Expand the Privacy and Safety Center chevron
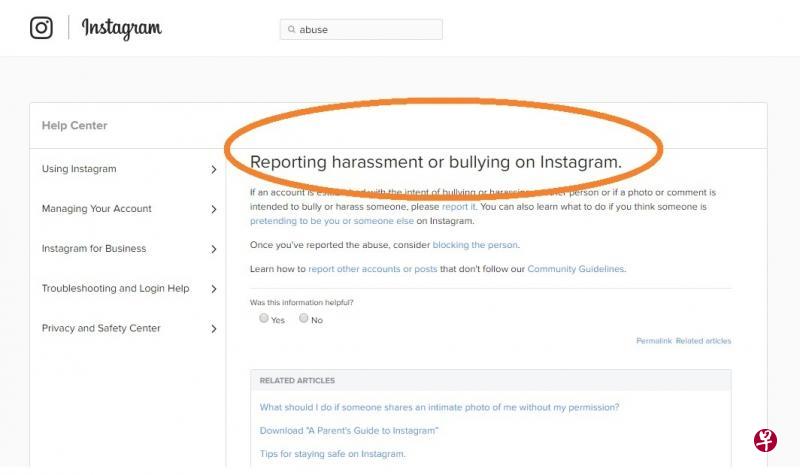800x475 pixels. tap(214, 329)
